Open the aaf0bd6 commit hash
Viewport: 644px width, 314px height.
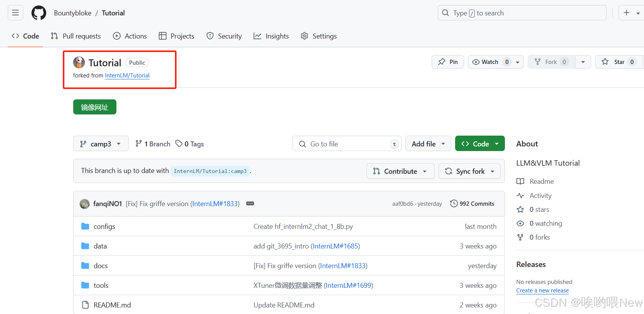(x=402, y=204)
